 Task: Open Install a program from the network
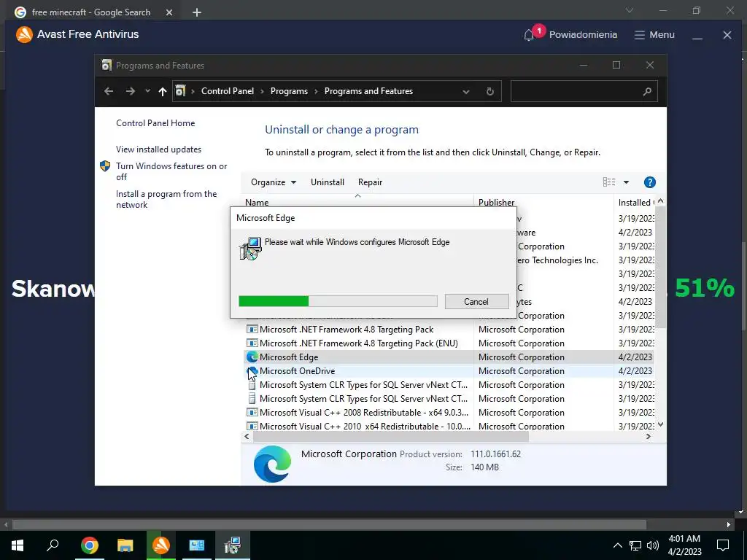pyautogui.click(x=166, y=200)
